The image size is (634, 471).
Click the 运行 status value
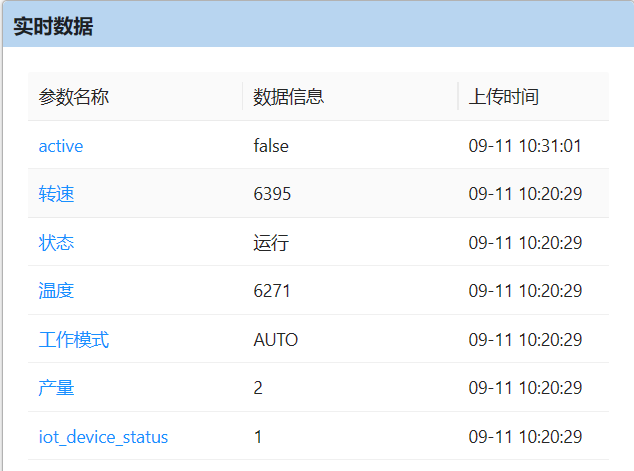click(x=271, y=243)
